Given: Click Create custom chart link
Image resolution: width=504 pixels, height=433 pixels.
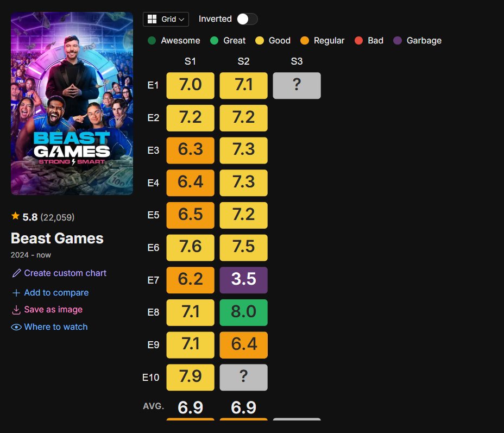Looking at the screenshot, I should click(65, 273).
